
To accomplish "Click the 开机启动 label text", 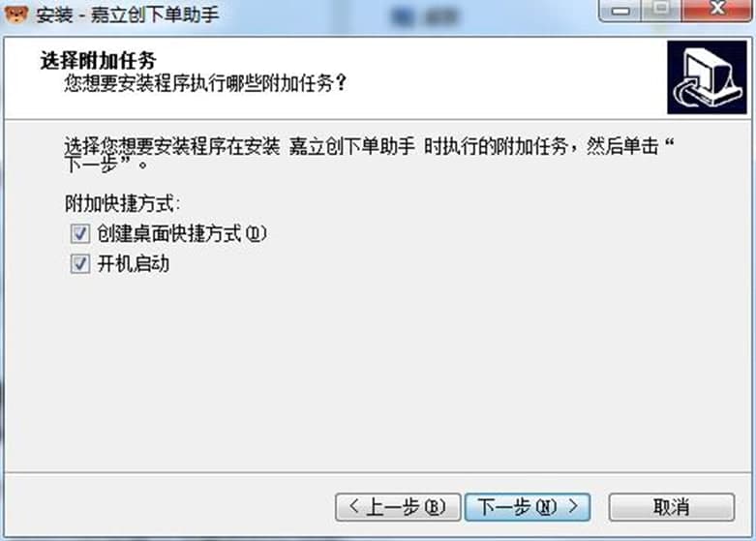I will click(133, 264).
